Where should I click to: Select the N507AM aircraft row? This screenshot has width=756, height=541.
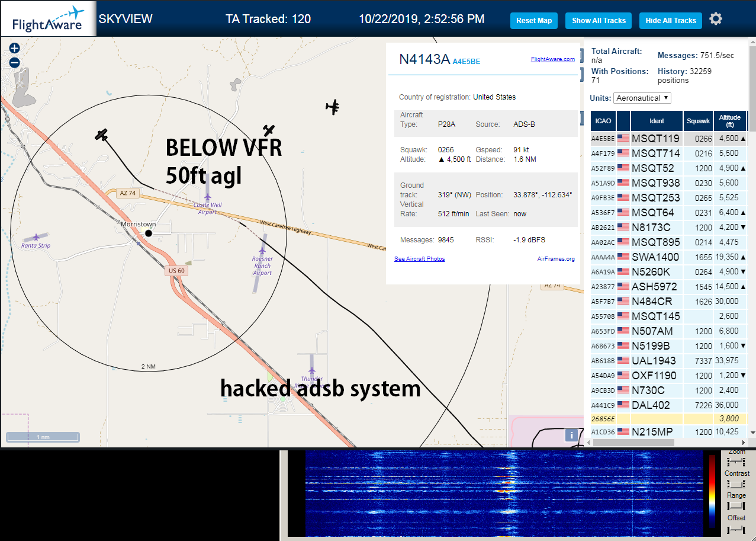tap(669, 331)
